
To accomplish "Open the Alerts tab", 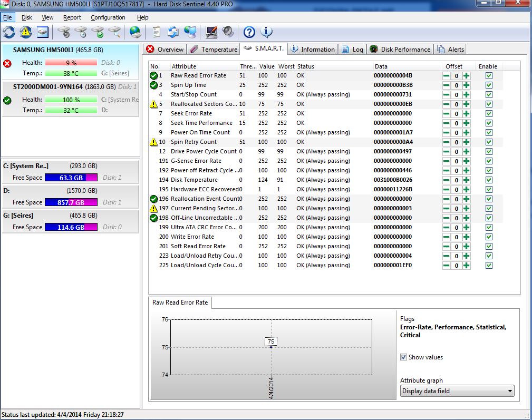I will click(x=451, y=50).
